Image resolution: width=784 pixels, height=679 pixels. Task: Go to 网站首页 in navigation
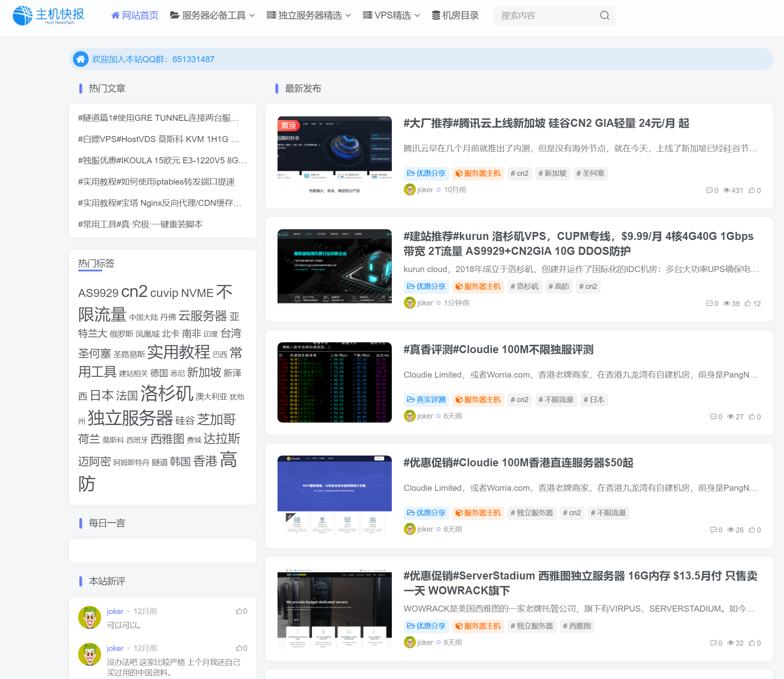click(x=135, y=16)
